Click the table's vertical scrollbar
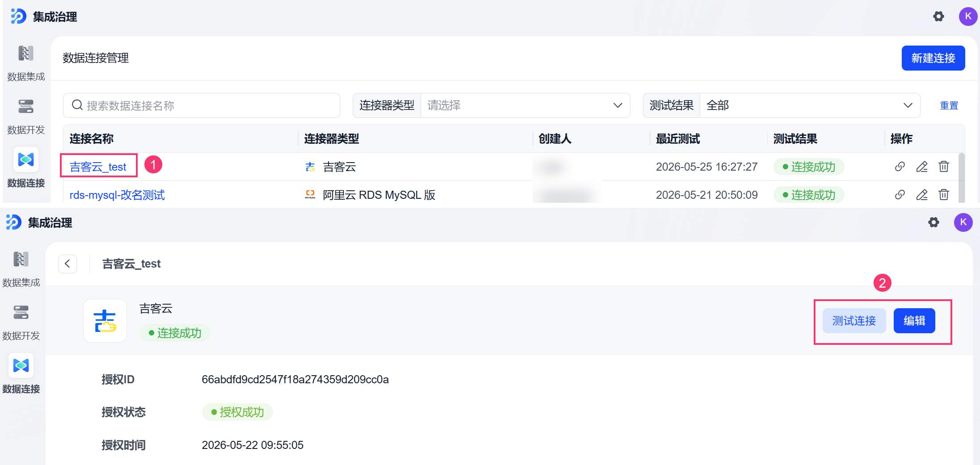This screenshot has width=980, height=465. pos(962,178)
